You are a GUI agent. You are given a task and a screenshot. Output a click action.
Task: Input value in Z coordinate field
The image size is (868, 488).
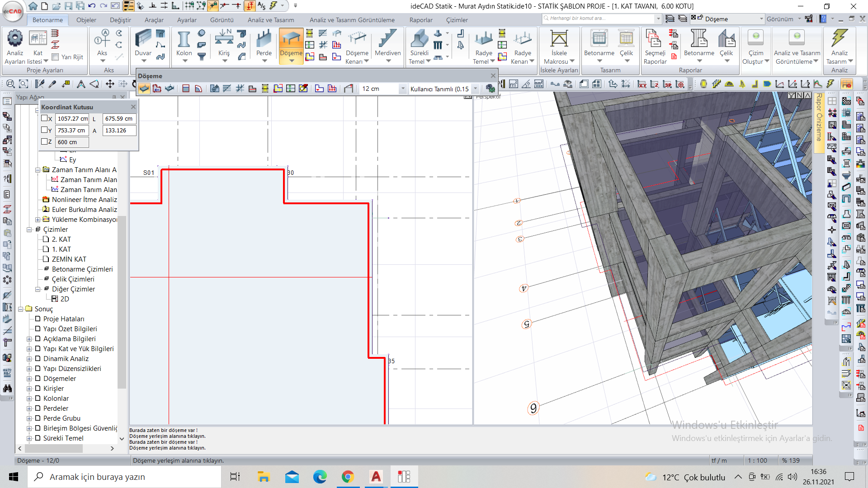click(x=71, y=142)
